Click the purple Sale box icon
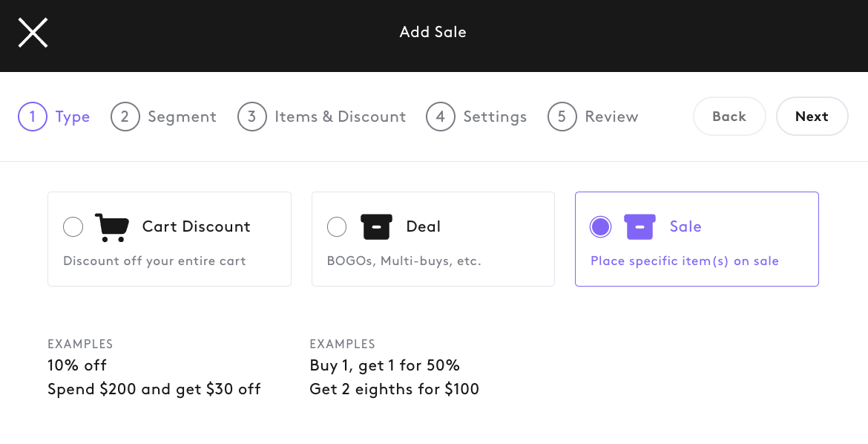The width and height of the screenshot is (868, 444). 640,226
